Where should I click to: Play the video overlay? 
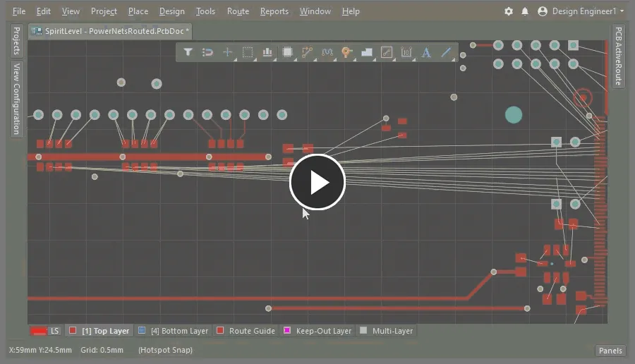(317, 182)
